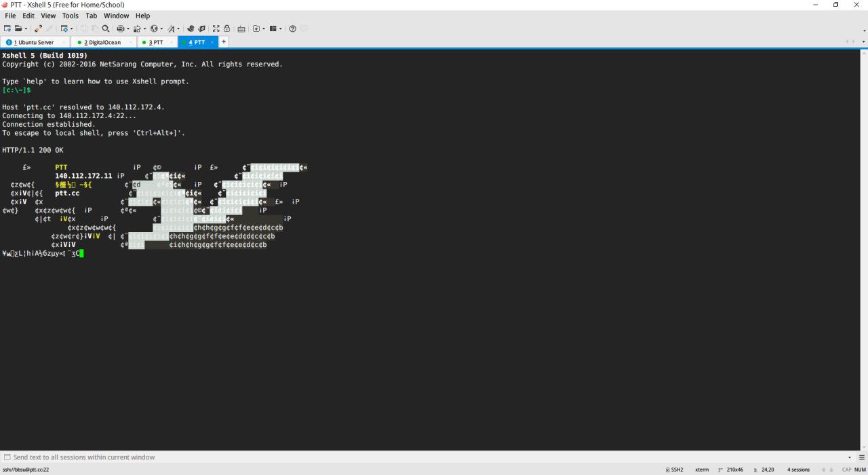This screenshot has width=868, height=475.
Task: Open the folder icon's dropdown arrow
Action: (x=26, y=28)
